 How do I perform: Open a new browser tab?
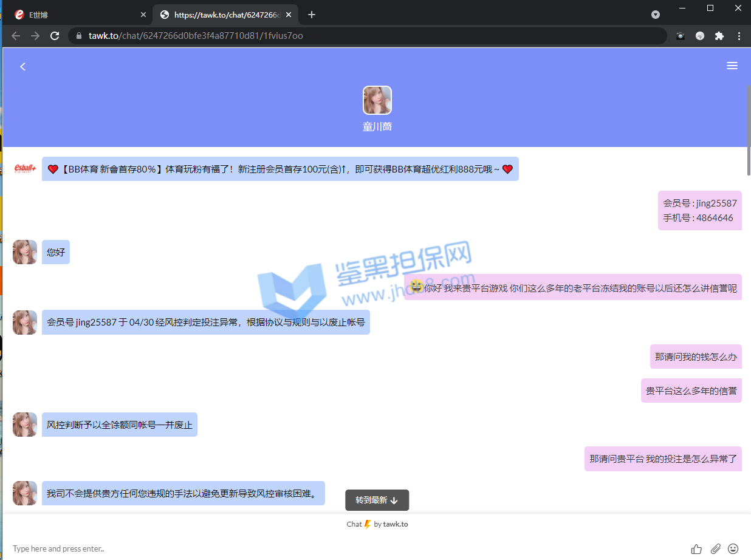[312, 15]
